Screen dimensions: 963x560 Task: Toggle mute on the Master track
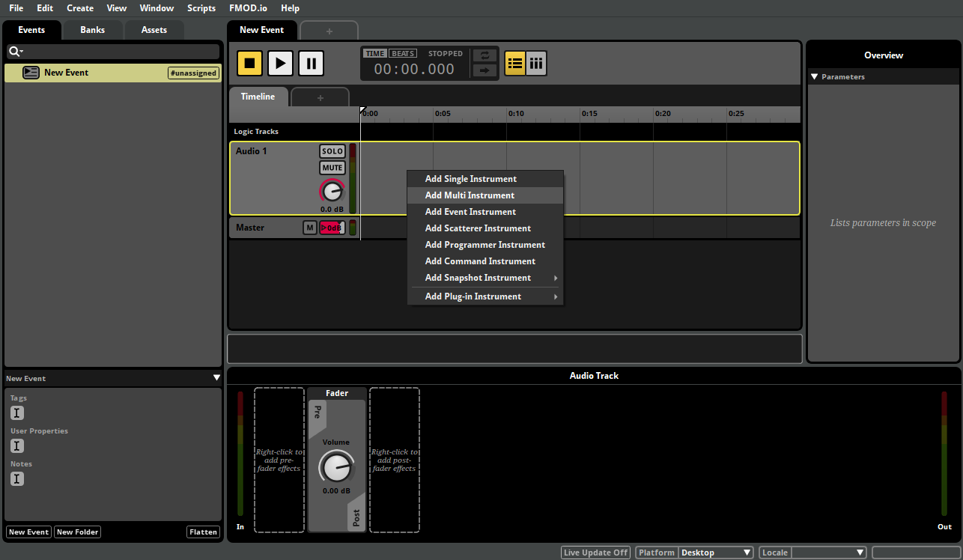[309, 227]
